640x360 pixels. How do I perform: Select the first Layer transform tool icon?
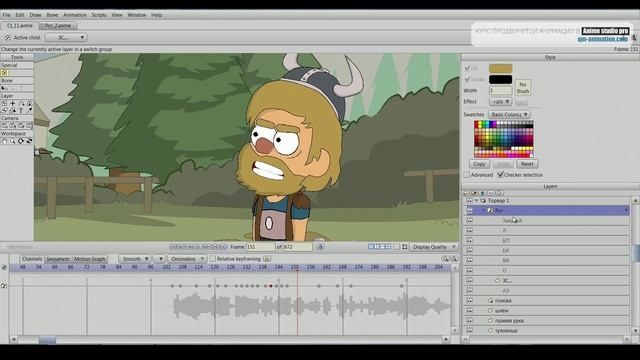pos(4,104)
